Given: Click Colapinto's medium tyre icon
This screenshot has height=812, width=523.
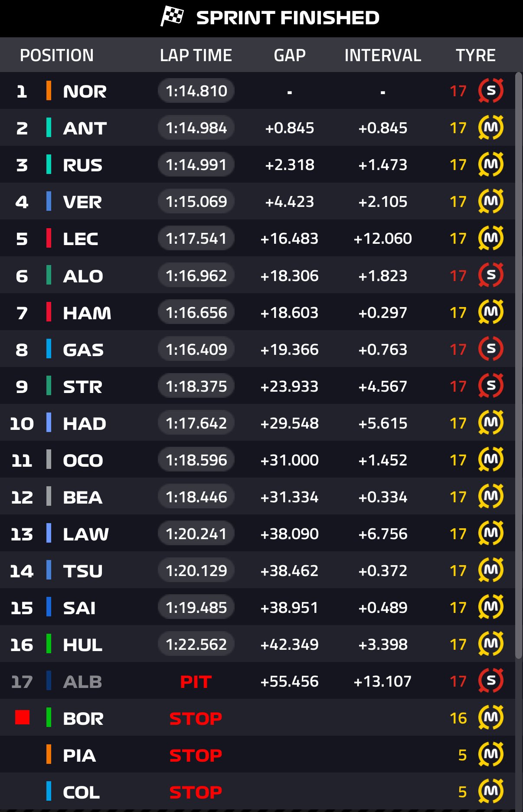Looking at the screenshot, I should [x=490, y=792].
